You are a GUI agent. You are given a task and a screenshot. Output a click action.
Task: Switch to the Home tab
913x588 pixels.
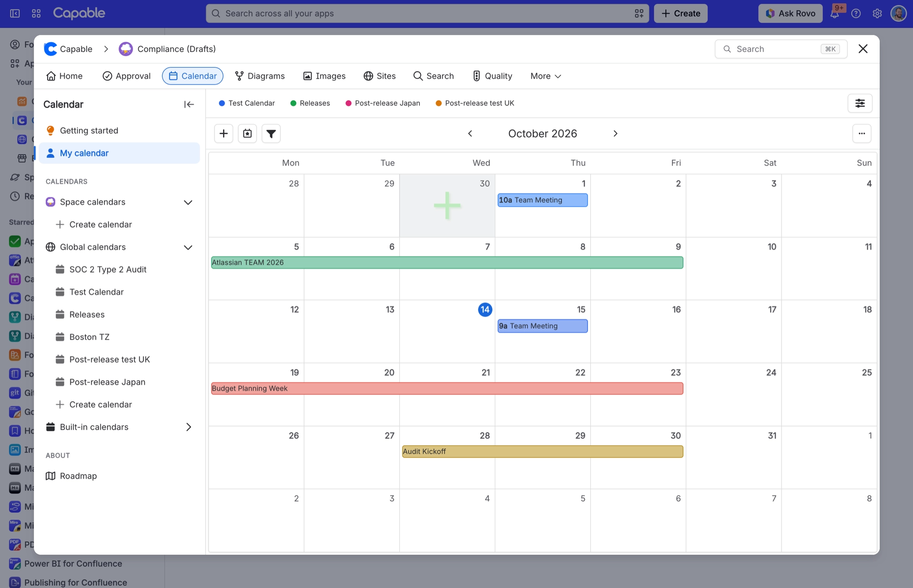(x=64, y=76)
